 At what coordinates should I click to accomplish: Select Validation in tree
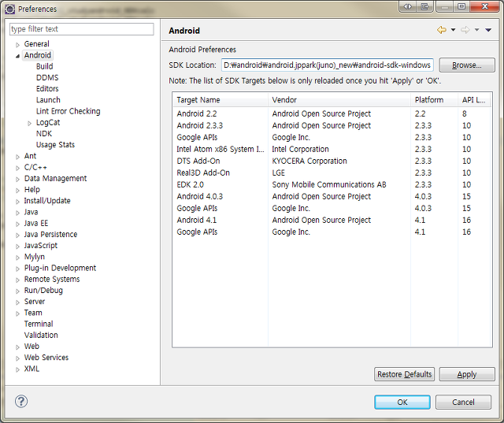click(41, 335)
